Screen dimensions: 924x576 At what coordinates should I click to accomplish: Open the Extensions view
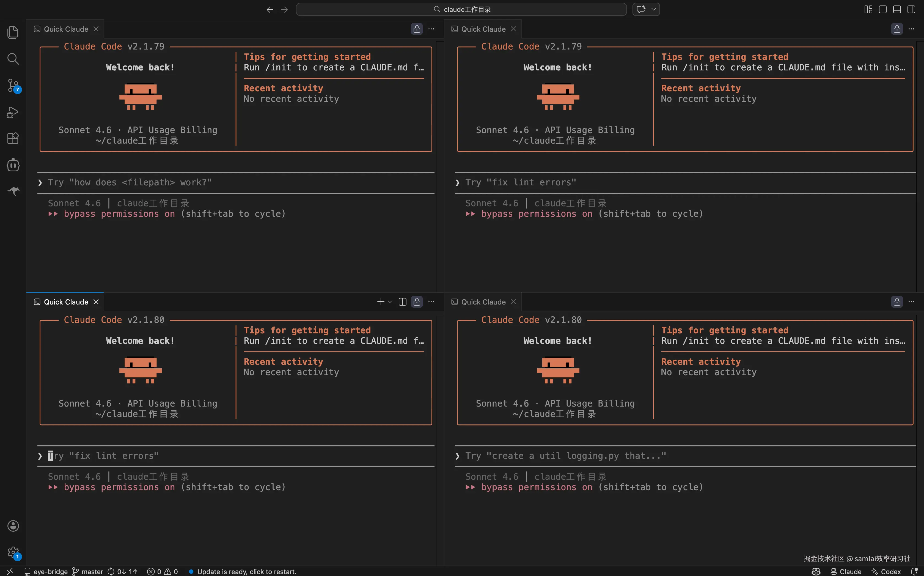pyautogui.click(x=13, y=138)
